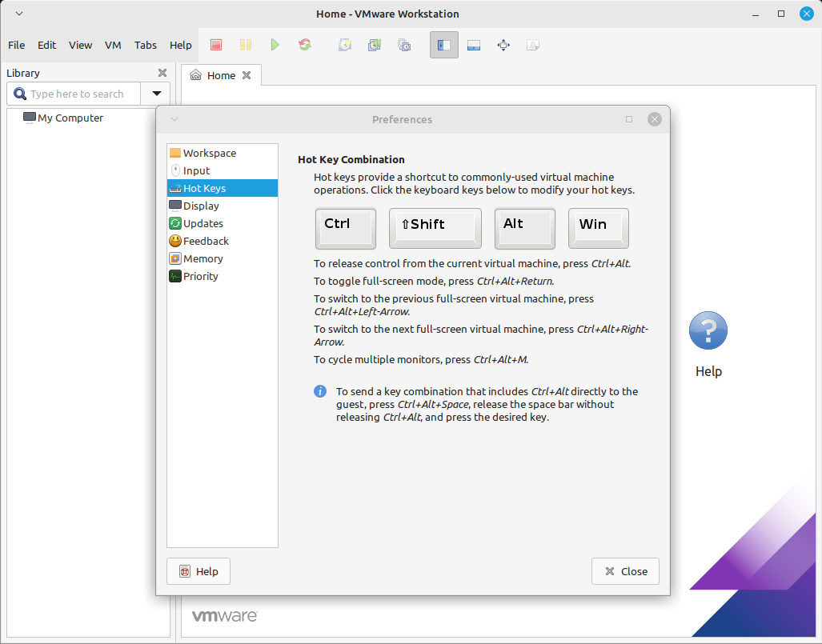Open the Manage Snapshots toolbar icon
This screenshot has height=644, width=822.
pos(404,45)
